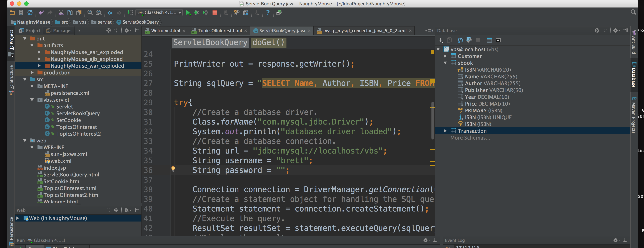This screenshot has height=248, width=644.
Task: Click the More Schemas... link
Action: click(470, 138)
